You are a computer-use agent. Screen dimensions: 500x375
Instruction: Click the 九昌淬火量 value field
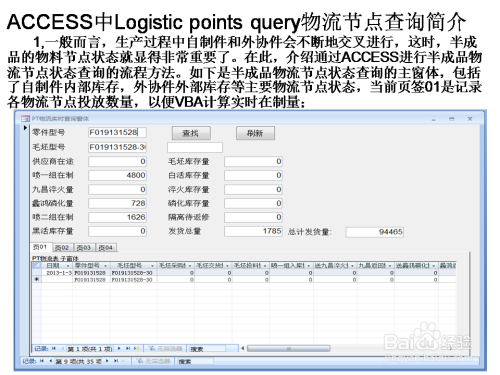pos(117,189)
